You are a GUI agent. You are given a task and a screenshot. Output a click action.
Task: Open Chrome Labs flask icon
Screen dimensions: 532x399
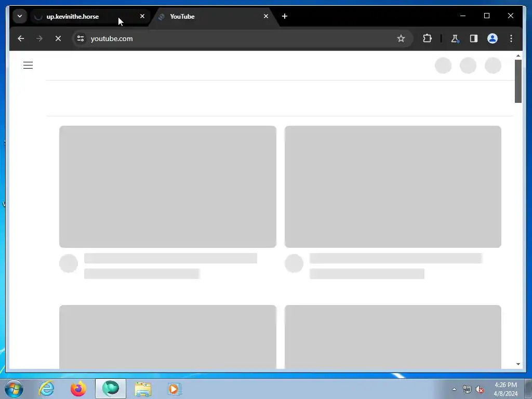pyautogui.click(x=455, y=38)
